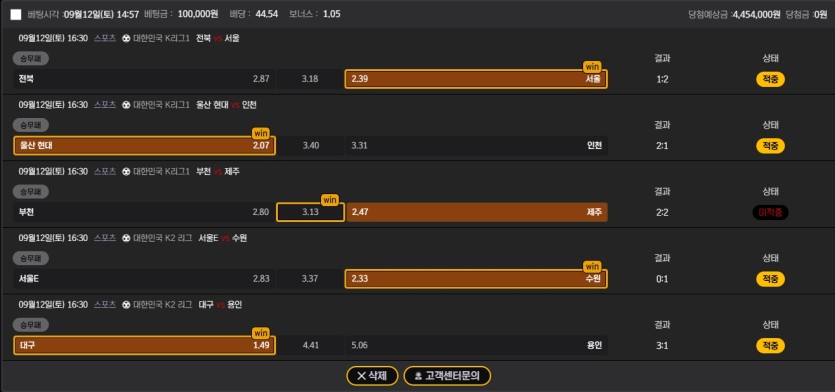
Task: Select 서울 away win odds 2.39
Action: pyautogui.click(x=476, y=79)
